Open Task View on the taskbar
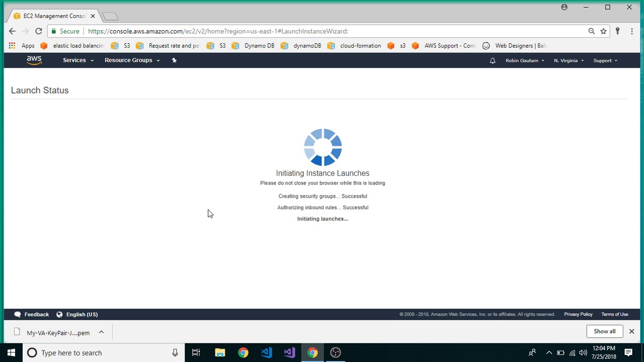The width and height of the screenshot is (644, 362). 196,353
